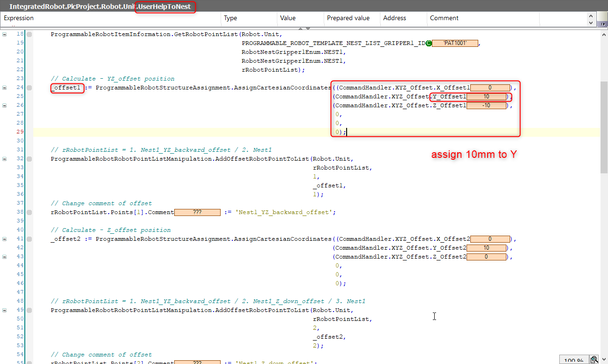
Task: Toggle breakpoint marker on line 18
Action: [29, 34]
